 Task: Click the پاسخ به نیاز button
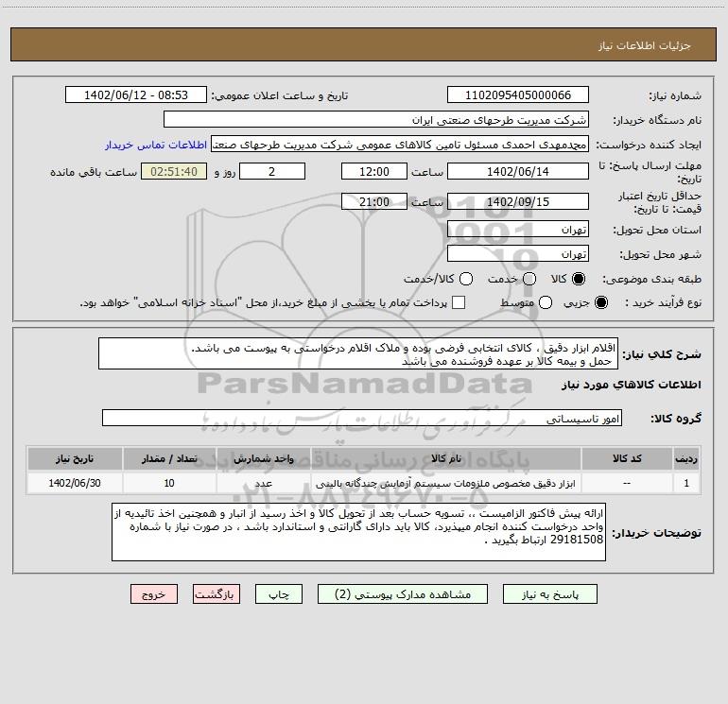click(x=549, y=594)
